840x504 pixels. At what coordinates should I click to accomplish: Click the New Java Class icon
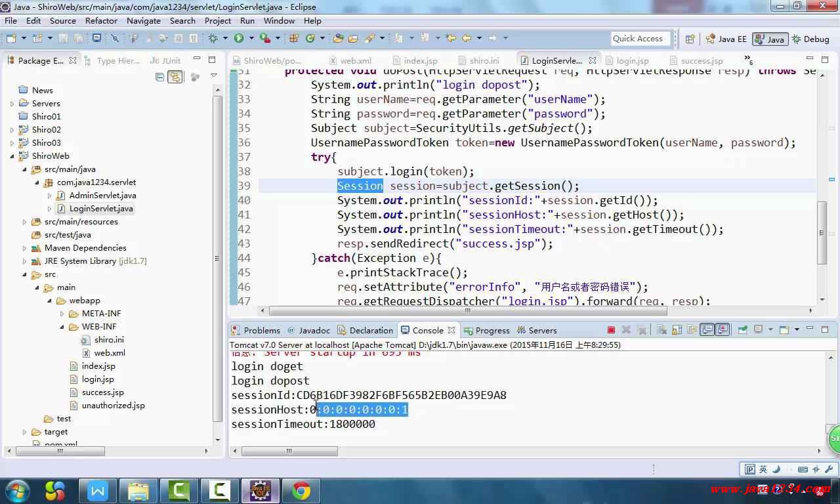[x=310, y=38]
